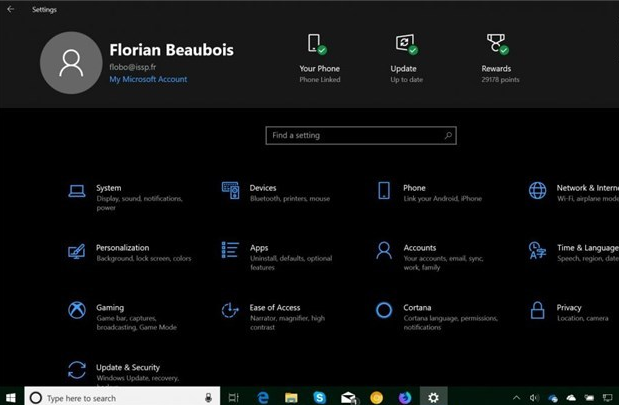Open the OneDrive cloud tray icon
This screenshot has width=619, height=405.
click(x=571, y=398)
